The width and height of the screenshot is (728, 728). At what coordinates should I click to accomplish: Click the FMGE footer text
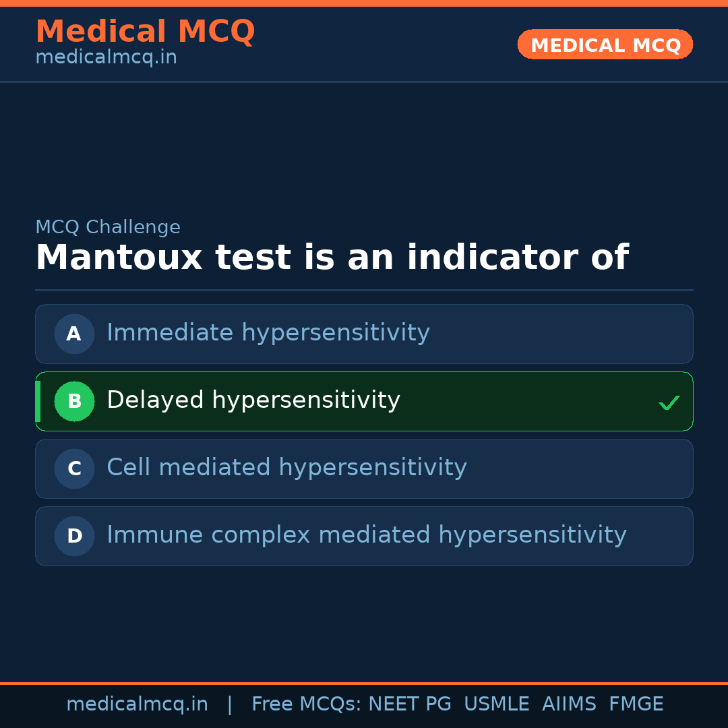[x=636, y=704]
